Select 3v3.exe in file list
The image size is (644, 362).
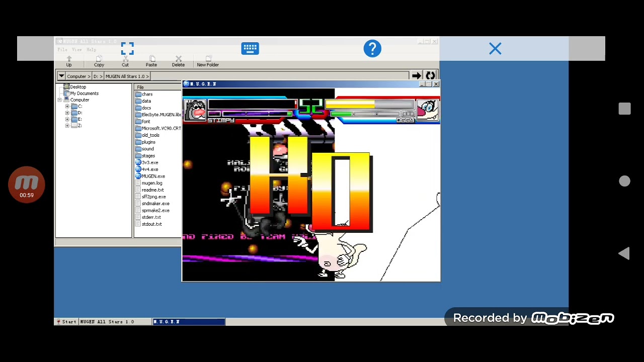147,162
